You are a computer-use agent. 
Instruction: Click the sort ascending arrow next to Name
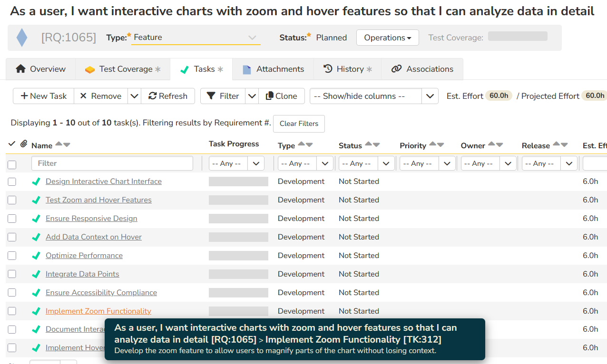pos(59,144)
